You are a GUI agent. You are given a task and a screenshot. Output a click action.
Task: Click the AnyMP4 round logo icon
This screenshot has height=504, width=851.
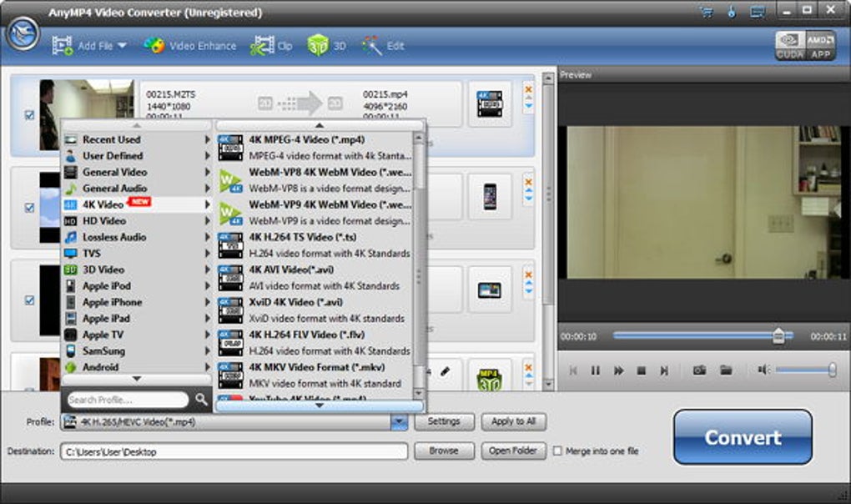pos(23,33)
